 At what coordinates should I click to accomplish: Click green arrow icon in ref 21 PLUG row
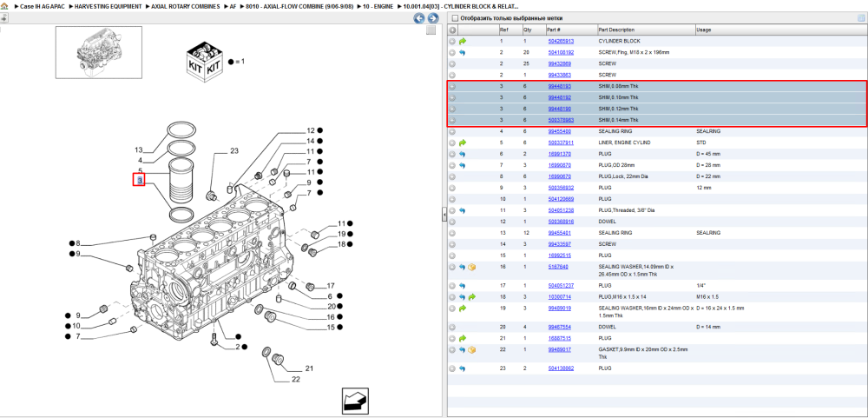pos(463,338)
